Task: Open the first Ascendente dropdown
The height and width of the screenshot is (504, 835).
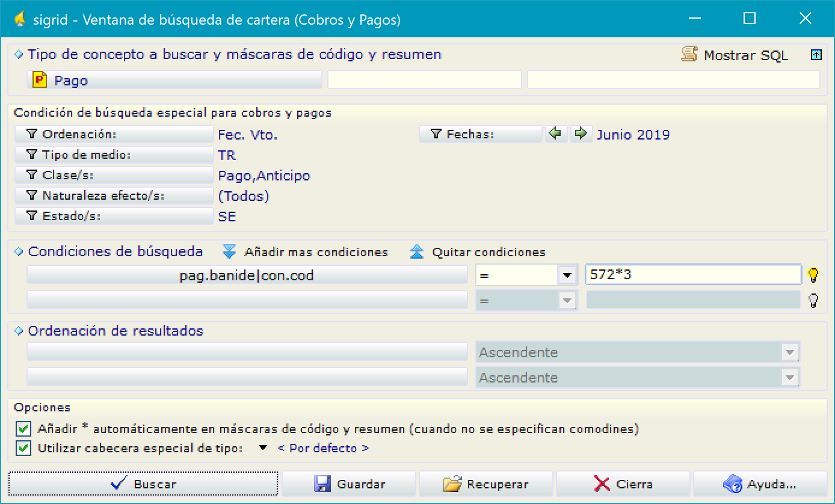Action: tap(790, 352)
